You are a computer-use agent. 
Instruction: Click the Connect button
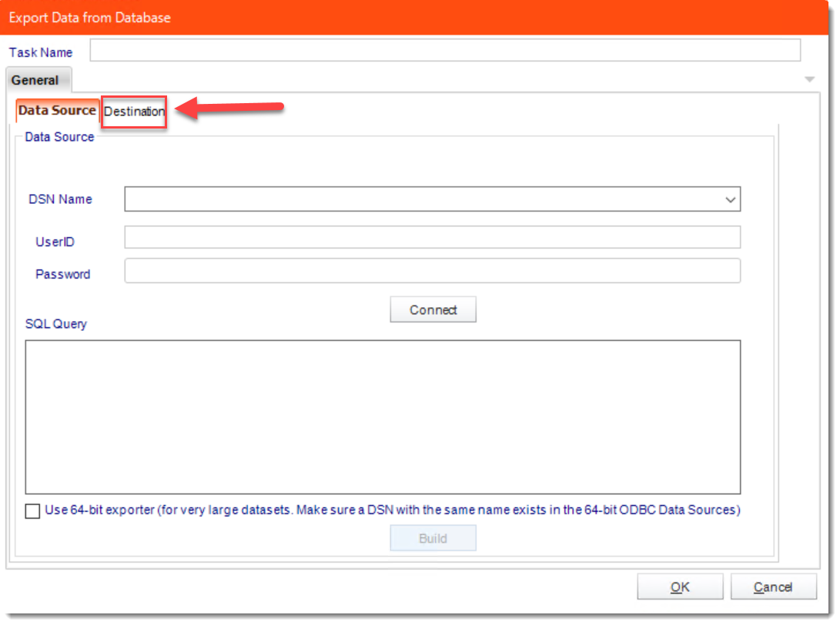[x=433, y=310]
